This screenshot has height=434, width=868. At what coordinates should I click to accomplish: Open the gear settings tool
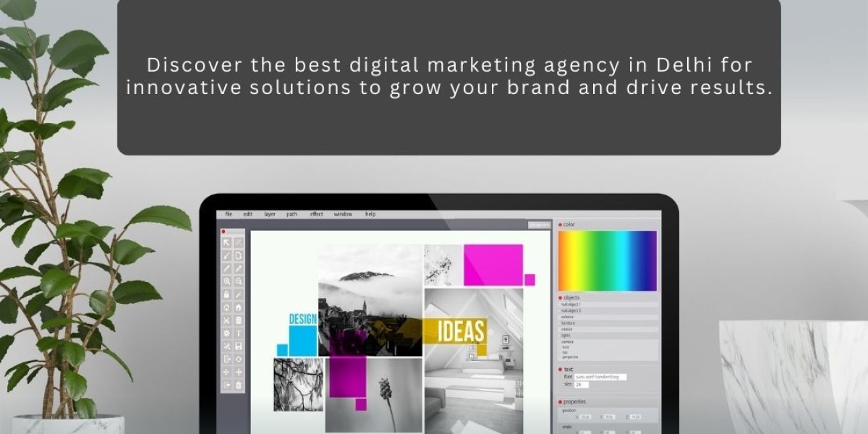click(x=226, y=333)
